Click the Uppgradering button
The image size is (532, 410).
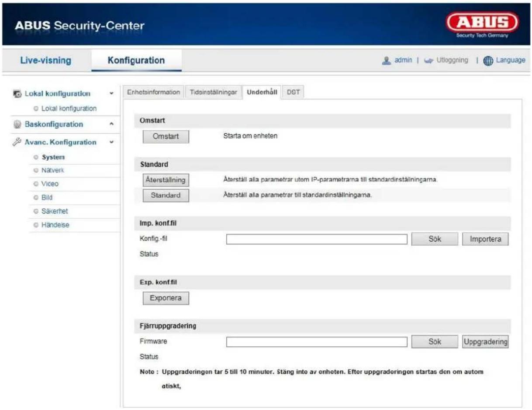click(x=485, y=342)
